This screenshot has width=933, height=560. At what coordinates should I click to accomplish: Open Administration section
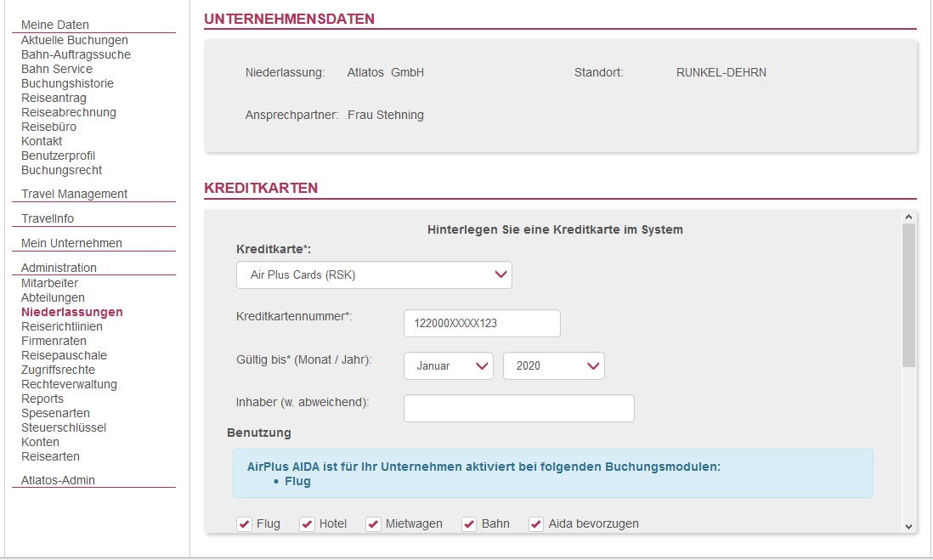tap(59, 268)
